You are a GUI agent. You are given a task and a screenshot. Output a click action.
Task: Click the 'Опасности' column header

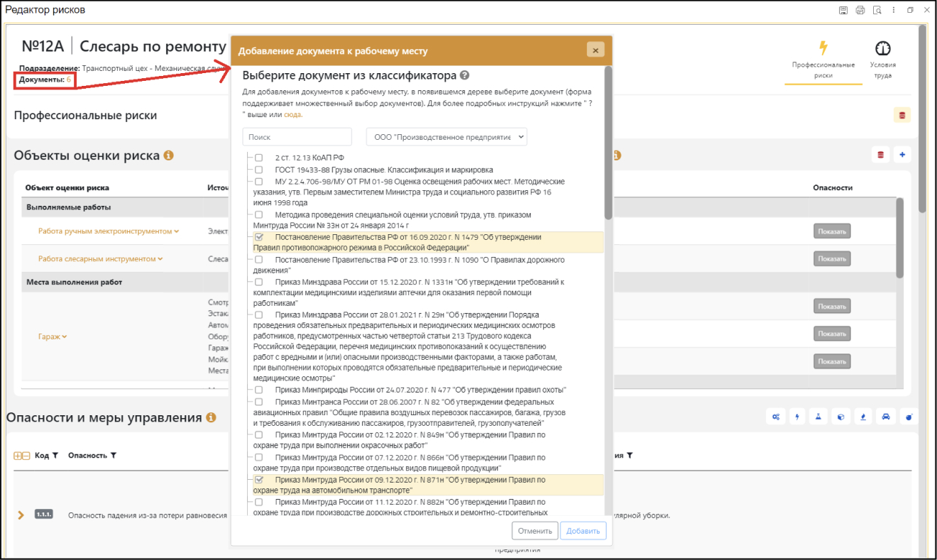tap(833, 188)
